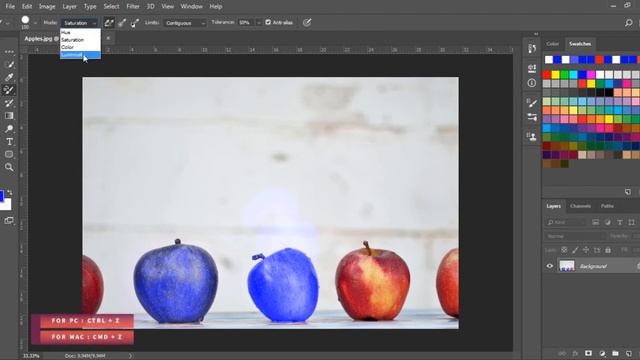Open the Brush Settings panel icon

tap(532, 103)
